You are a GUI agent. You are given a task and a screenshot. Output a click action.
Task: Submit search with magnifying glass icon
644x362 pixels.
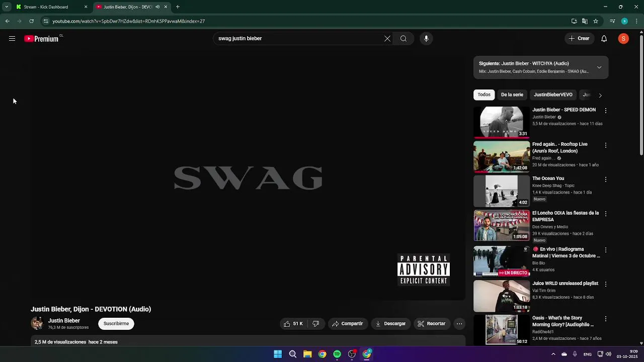pos(404,39)
